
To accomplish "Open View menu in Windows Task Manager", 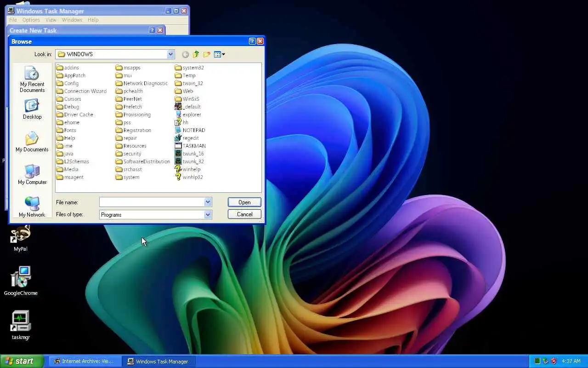I will [51, 20].
